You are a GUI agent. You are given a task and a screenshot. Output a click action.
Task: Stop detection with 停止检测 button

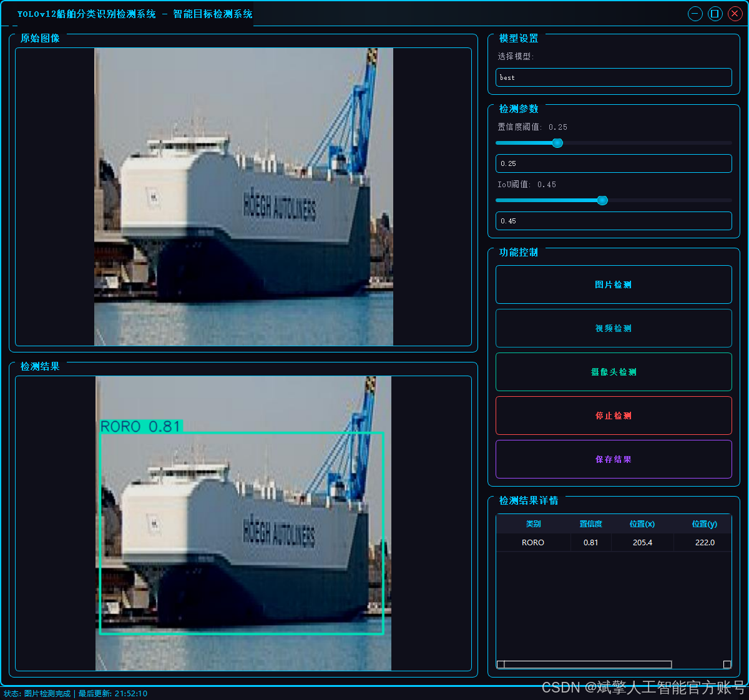point(614,416)
